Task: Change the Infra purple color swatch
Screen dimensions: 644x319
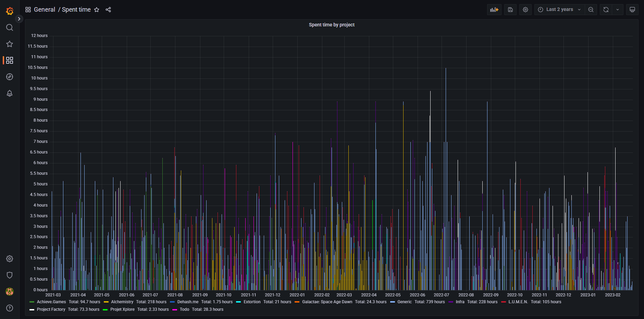Action: pos(451,302)
